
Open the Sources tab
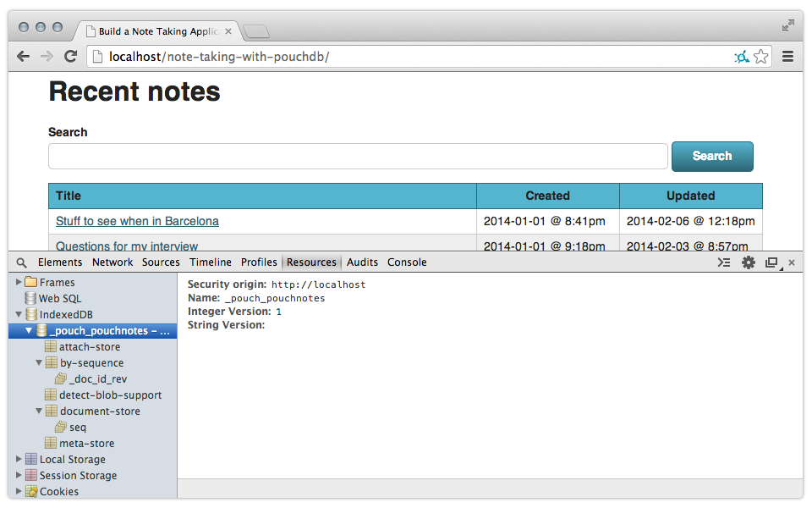pyautogui.click(x=161, y=262)
